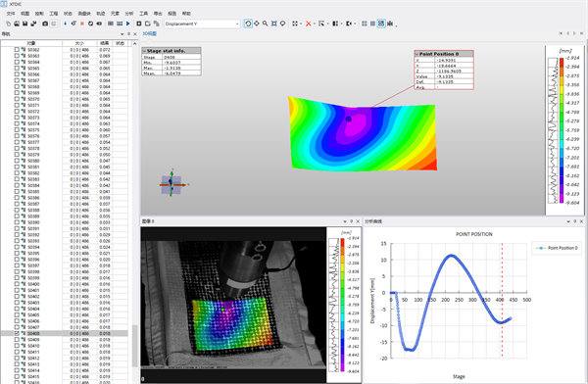Click the red X delete icon
This screenshot has width=588, height=384.
coord(309,24)
